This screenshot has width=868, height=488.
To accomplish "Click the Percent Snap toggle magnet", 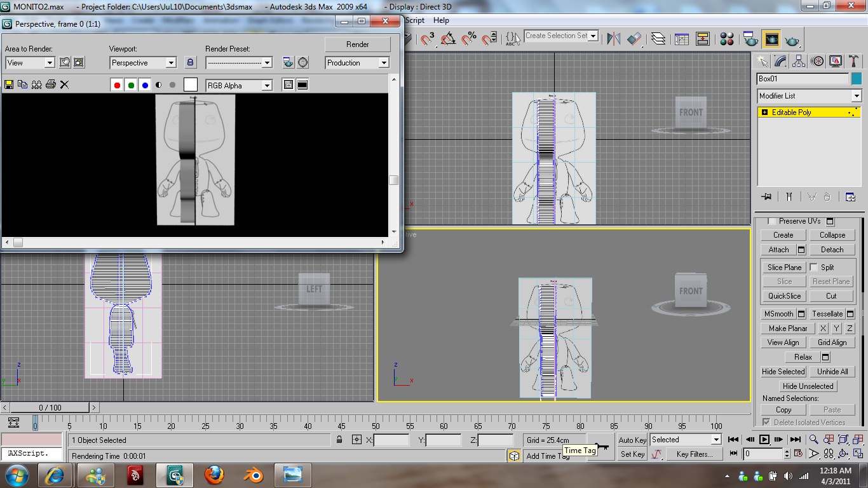I will (469, 39).
